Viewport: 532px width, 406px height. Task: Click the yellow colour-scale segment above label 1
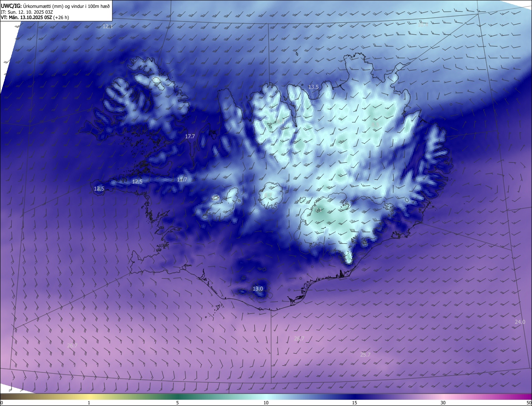[x=89, y=396]
